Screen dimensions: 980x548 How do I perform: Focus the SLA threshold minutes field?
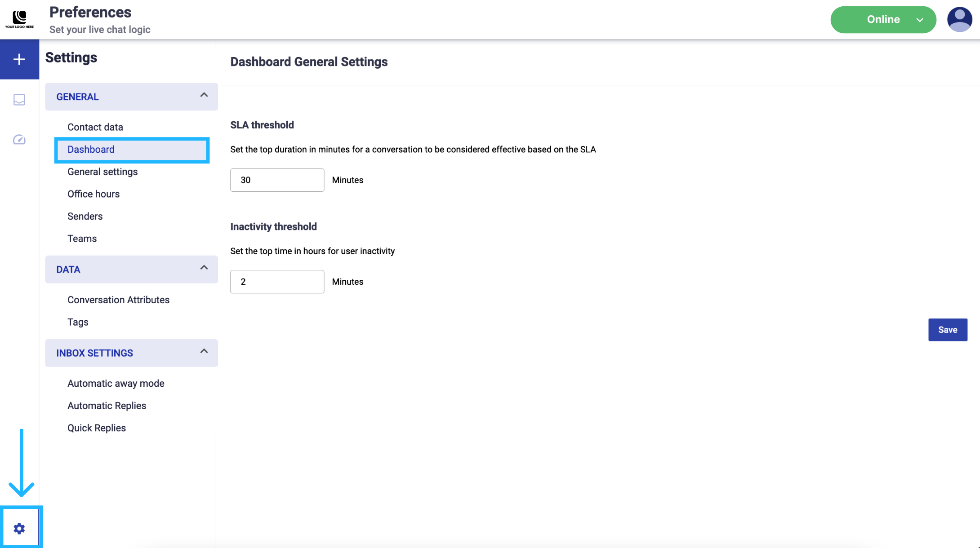tap(277, 180)
